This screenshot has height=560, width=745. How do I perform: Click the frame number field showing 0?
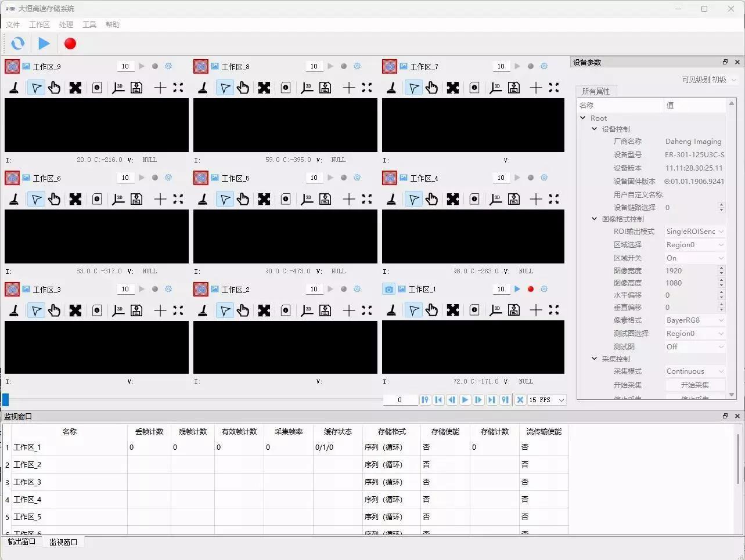click(400, 400)
